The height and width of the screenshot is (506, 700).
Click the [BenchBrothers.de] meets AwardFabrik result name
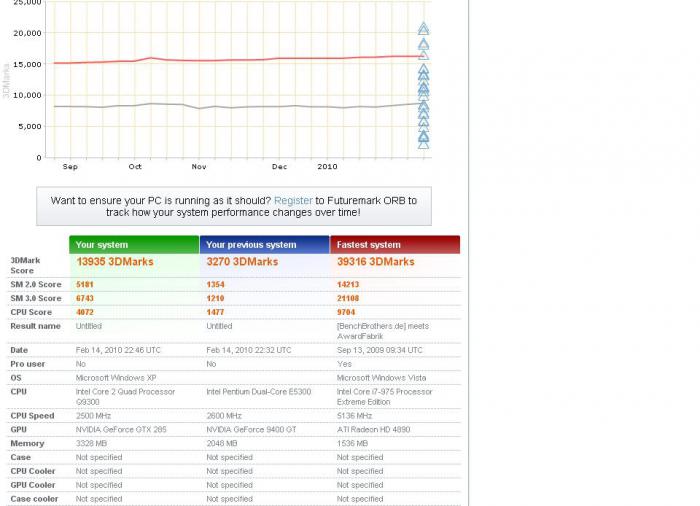click(382, 332)
